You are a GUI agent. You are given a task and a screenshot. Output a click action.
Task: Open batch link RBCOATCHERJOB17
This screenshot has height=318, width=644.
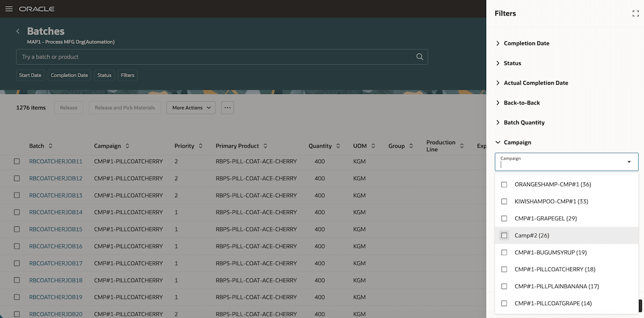[56, 263]
